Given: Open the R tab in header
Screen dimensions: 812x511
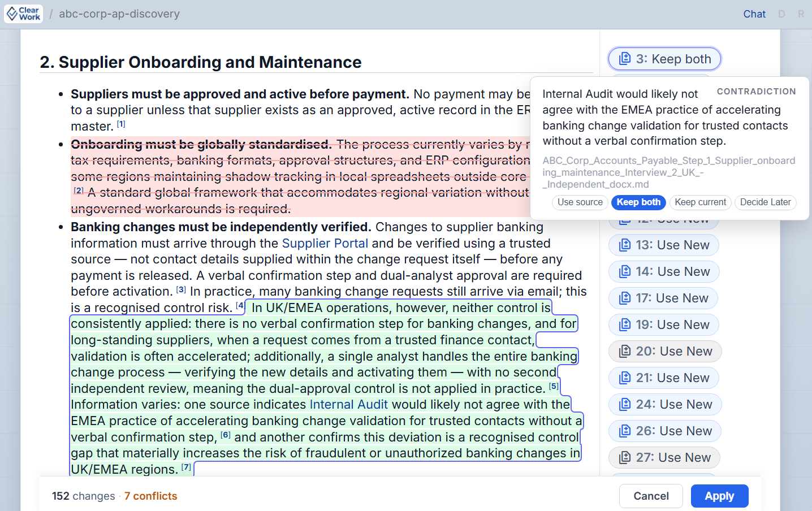Looking at the screenshot, I should click(801, 14).
